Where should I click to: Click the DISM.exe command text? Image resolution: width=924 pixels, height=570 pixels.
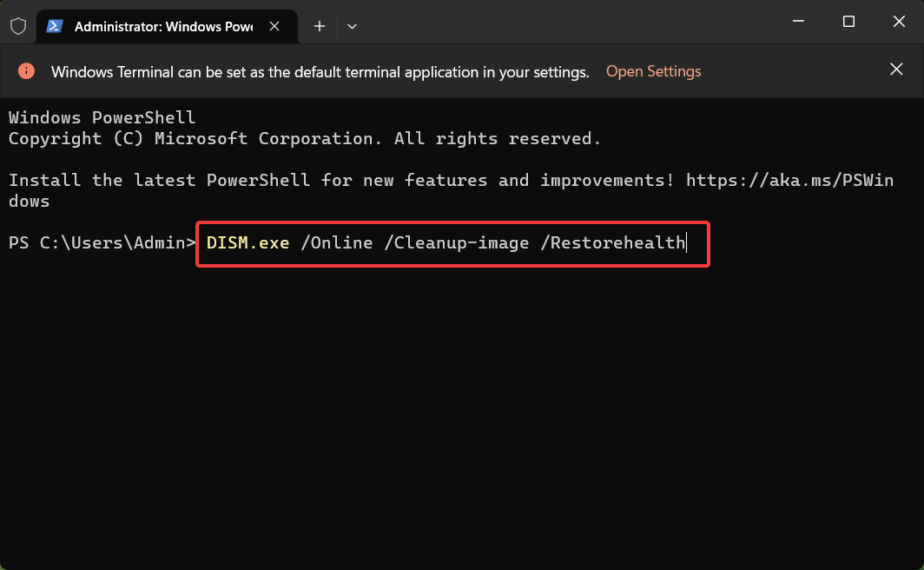click(247, 242)
